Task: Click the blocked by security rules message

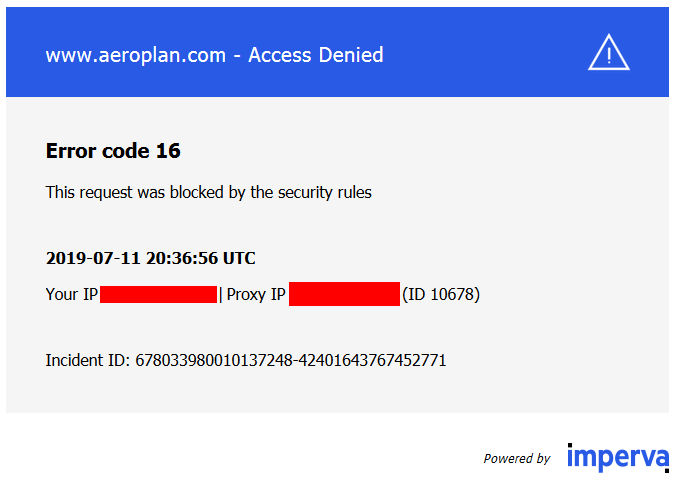Action: point(208,192)
